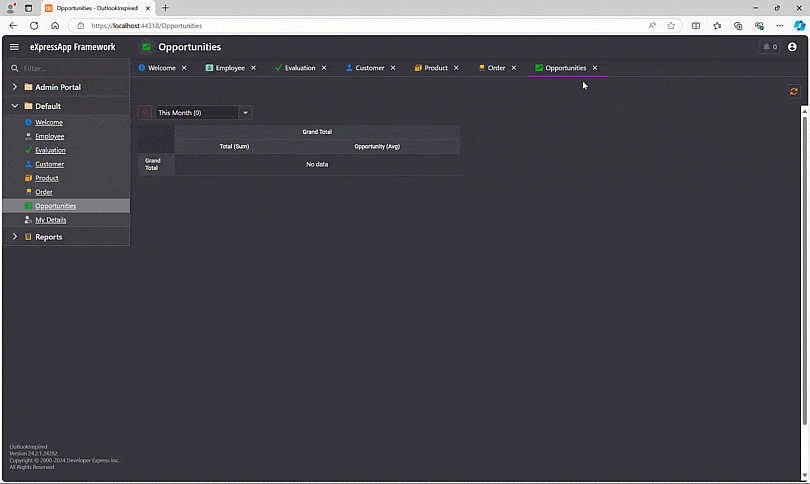Click the navigation Filter input field

coord(72,68)
